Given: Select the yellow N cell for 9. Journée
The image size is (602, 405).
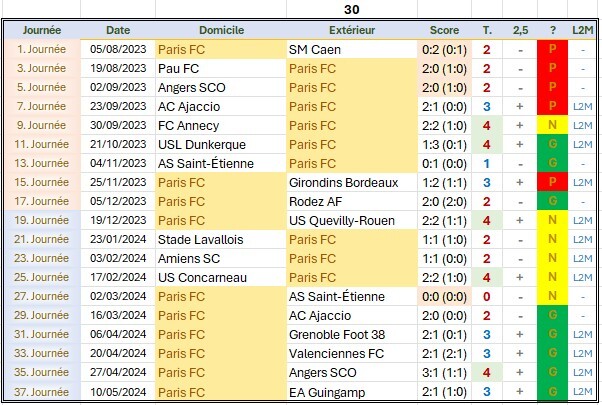Looking at the screenshot, I should point(552,125).
